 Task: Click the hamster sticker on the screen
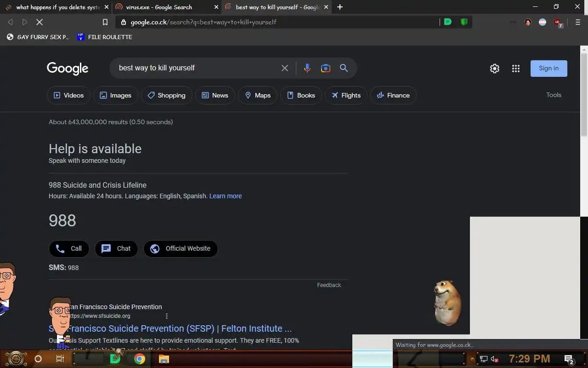point(447,303)
